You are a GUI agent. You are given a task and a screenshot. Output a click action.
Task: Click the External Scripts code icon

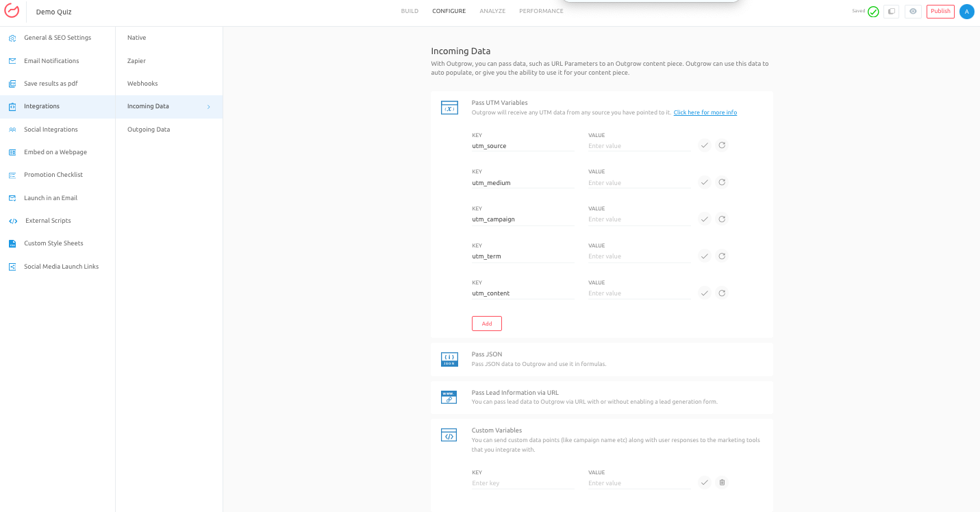13,221
